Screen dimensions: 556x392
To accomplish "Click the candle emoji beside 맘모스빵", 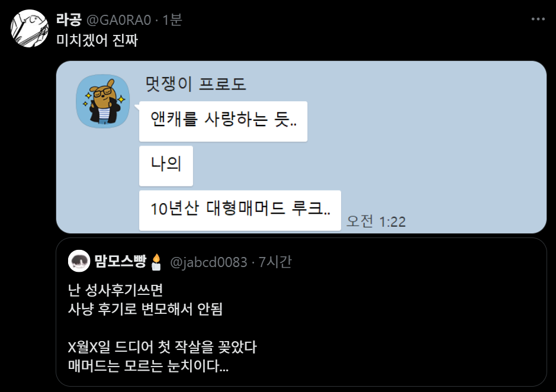I will pos(156,262).
